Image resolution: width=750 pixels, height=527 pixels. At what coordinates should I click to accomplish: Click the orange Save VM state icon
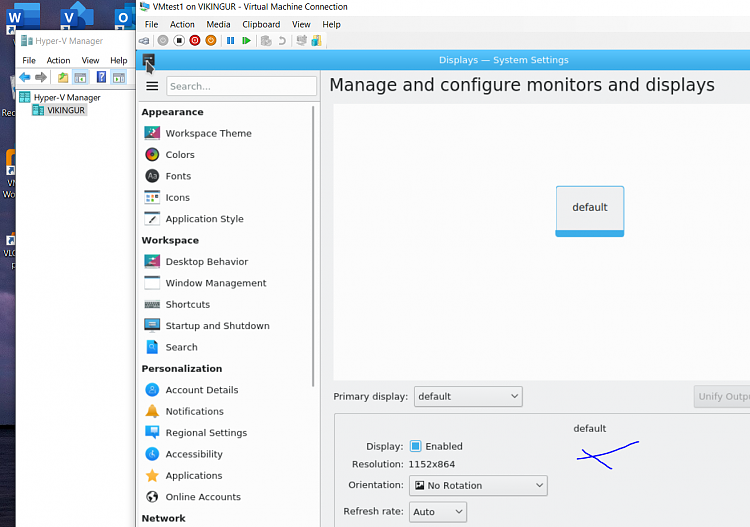[x=211, y=41]
